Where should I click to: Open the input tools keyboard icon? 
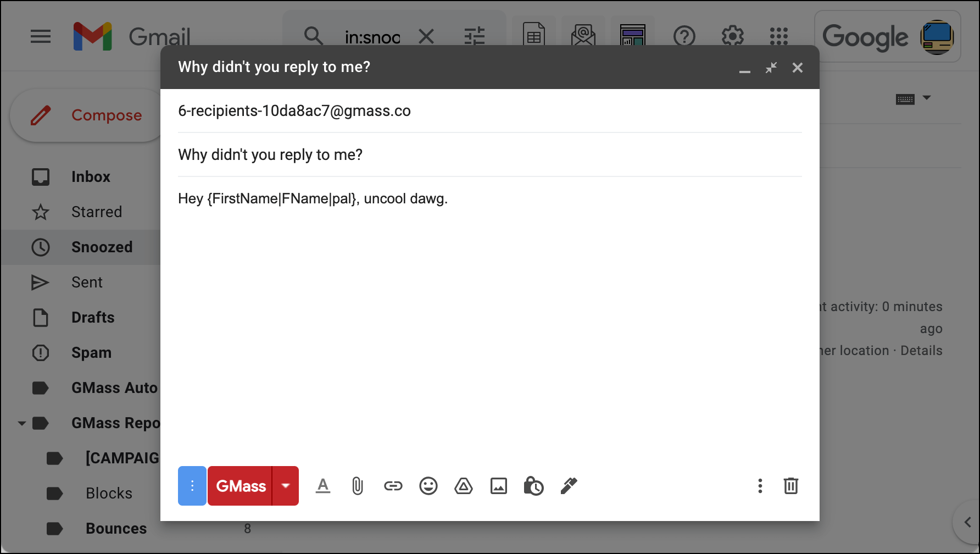tap(905, 99)
